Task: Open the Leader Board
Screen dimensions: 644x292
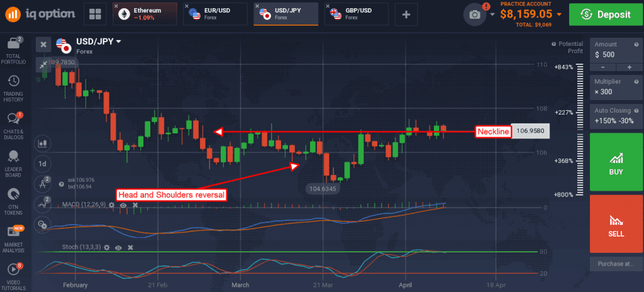Action: point(14,163)
